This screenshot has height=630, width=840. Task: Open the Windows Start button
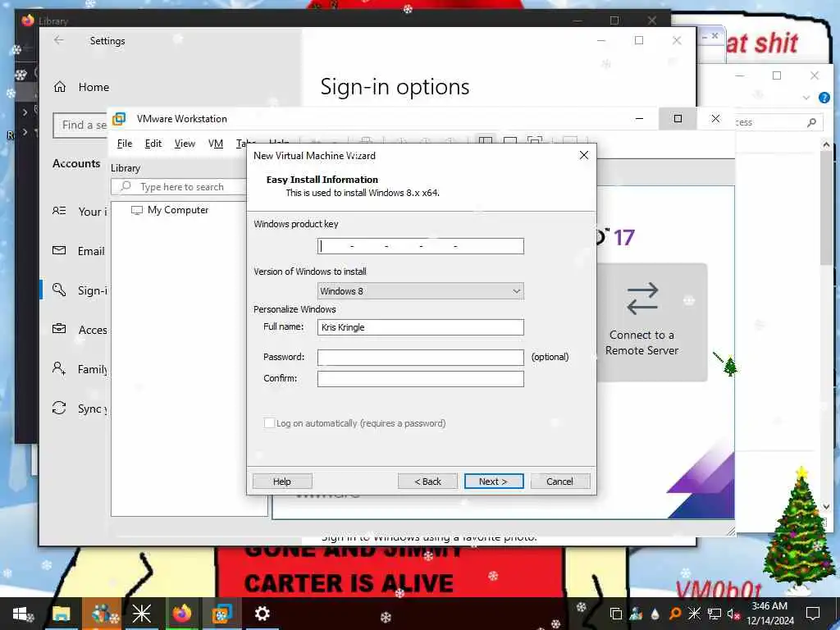[20, 614]
